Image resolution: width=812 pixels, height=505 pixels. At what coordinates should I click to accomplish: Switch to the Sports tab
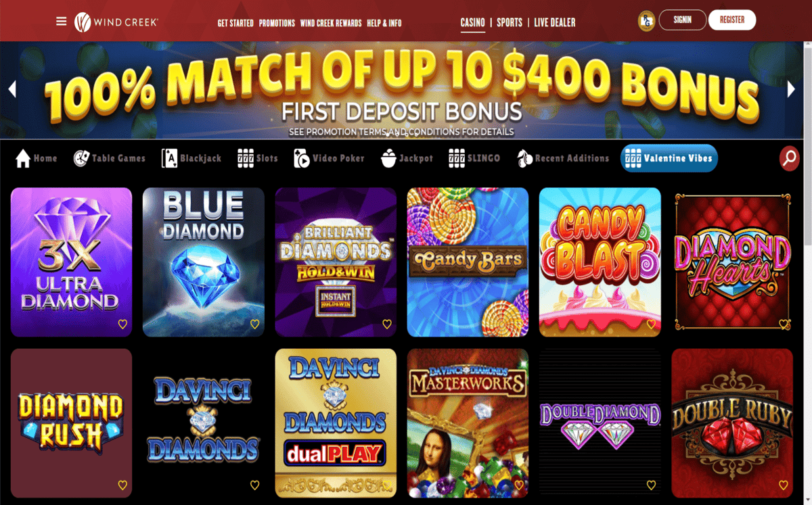pyautogui.click(x=509, y=22)
